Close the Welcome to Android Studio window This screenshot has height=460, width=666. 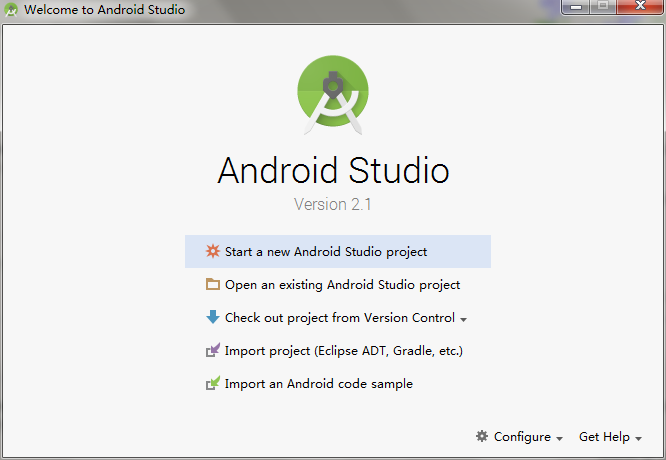coord(640,7)
